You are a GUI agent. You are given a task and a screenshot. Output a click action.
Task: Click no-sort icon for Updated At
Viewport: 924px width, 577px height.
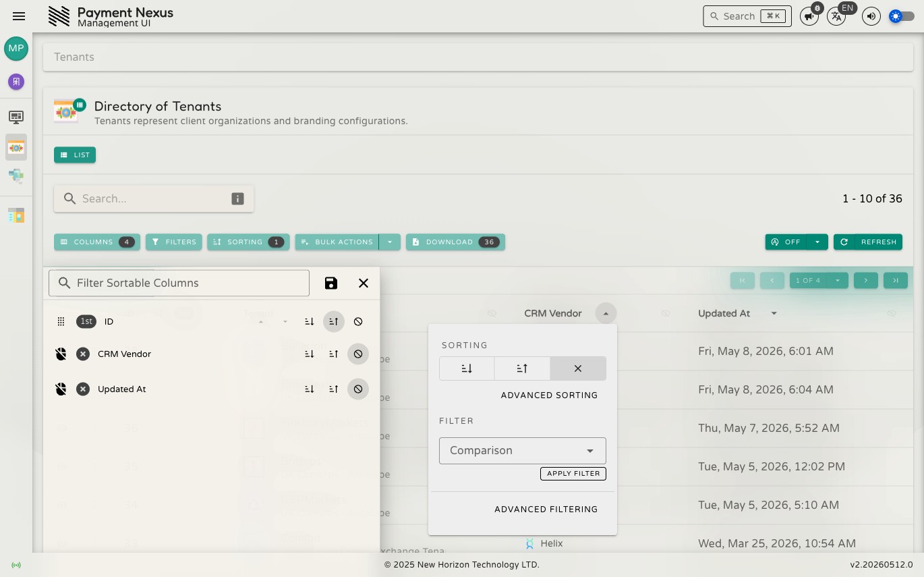358,389
